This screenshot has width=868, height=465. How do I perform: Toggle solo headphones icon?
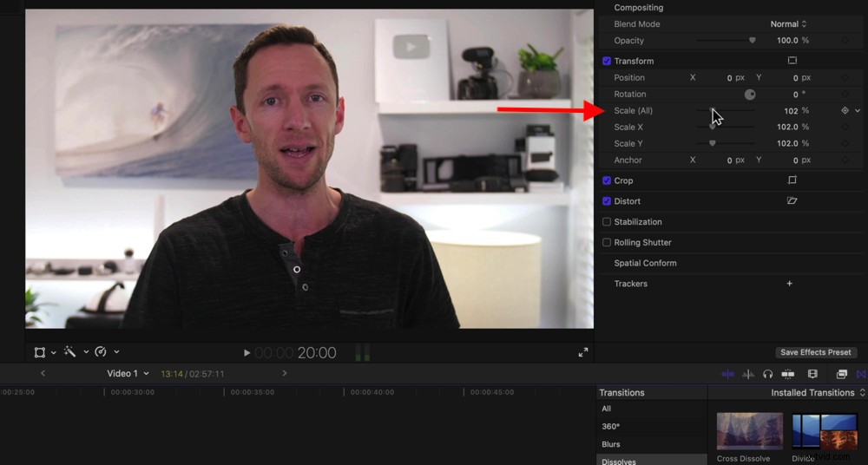tap(767, 374)
